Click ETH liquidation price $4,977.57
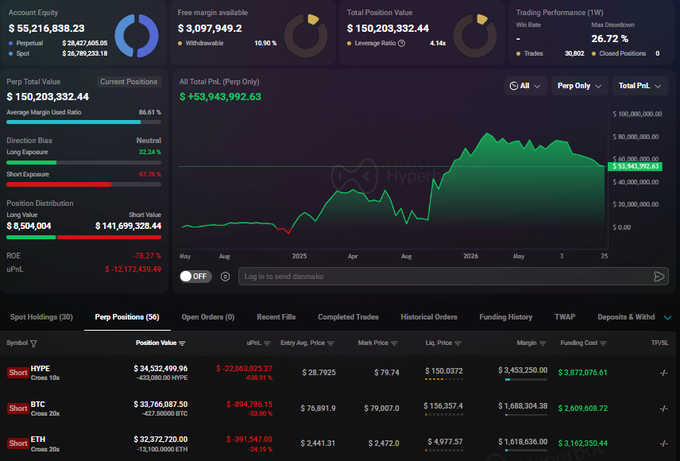The height and width of the screenshot is (461, 680). point(445,442)
